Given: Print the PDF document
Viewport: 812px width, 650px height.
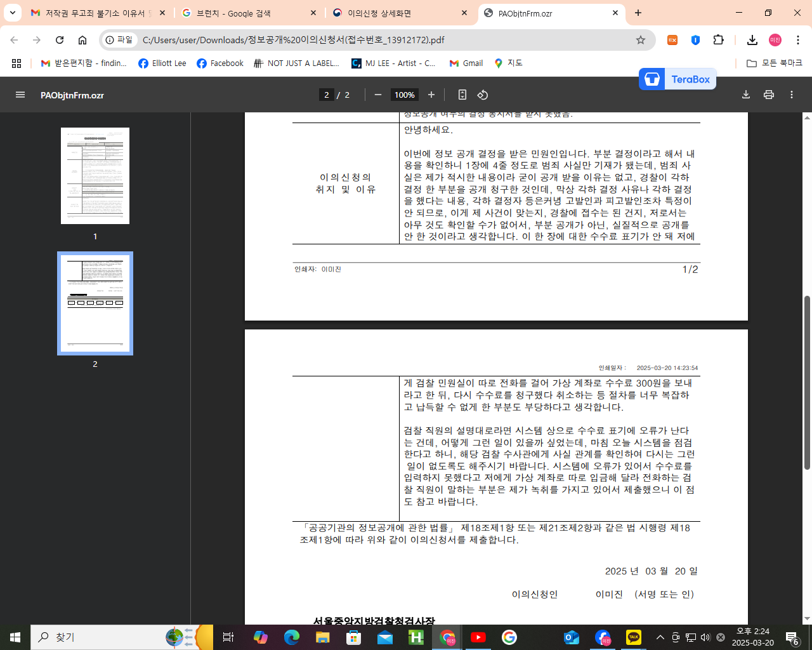Looking at the screenshot, I should (769, 94).
